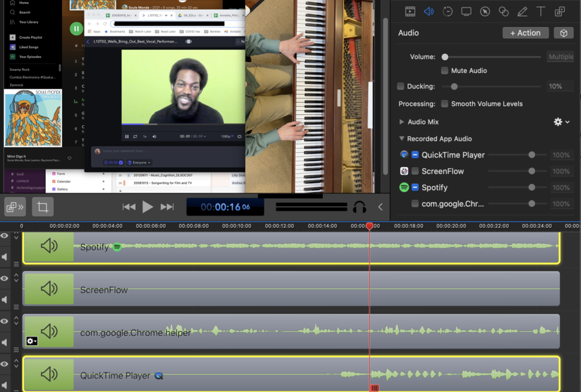Image resolution: width=581 pixels, height=392 pixels.
Task: Collapse the Recorded App Audio section
Action: pos(401,139)
